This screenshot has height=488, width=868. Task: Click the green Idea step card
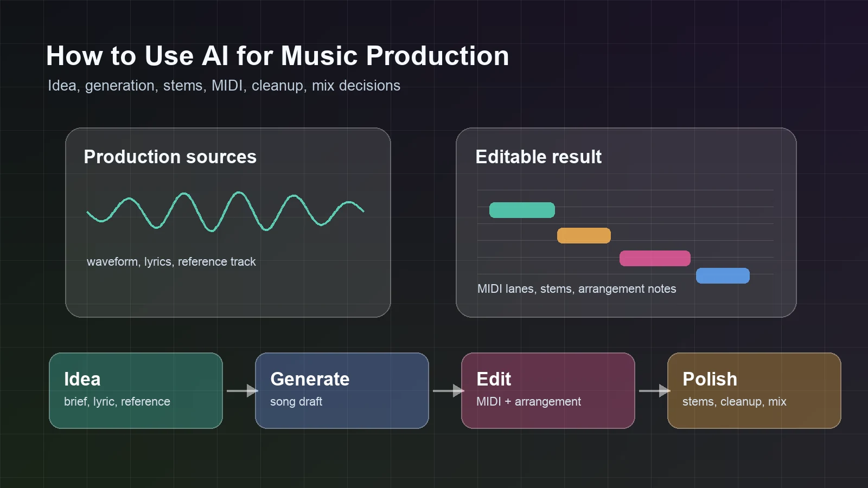point(136,390)
